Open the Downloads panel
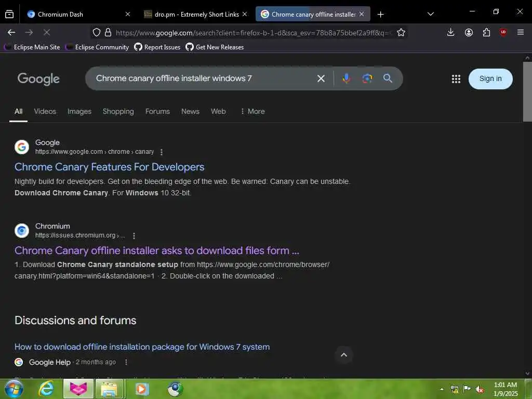 (x=450, y=33)
